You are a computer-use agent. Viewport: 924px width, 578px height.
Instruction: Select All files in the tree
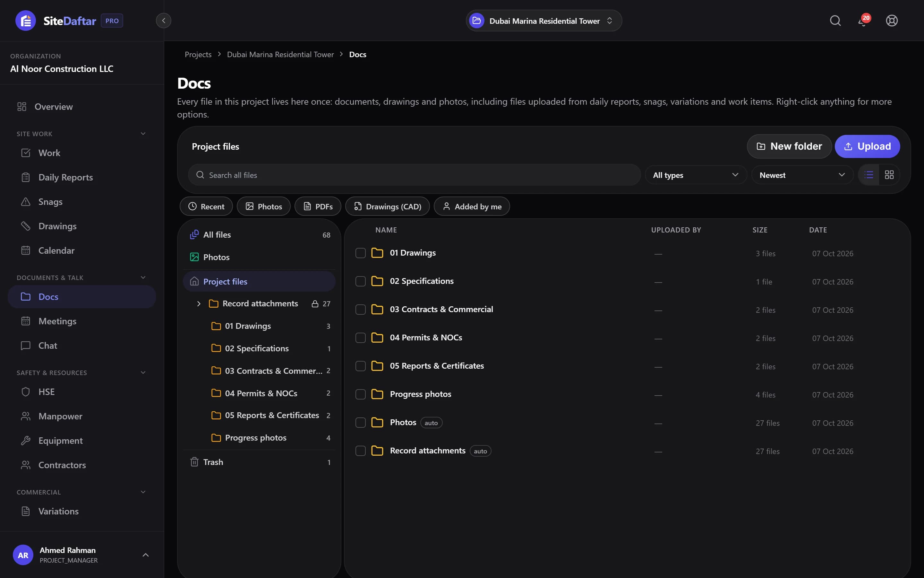tap(259, 235)
